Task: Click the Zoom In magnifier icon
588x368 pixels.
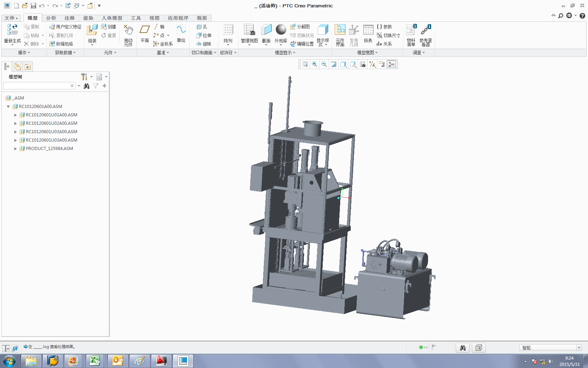Action: point(315,64)
